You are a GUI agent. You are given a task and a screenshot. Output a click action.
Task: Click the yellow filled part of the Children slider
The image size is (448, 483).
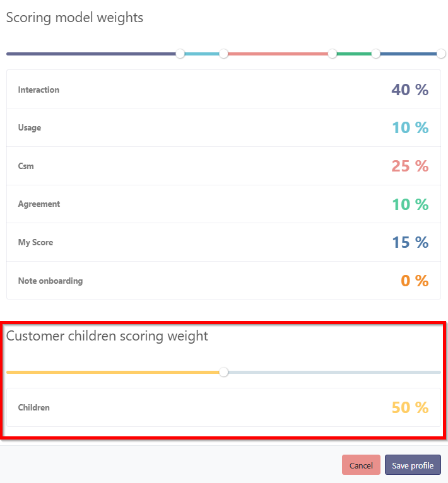pos(114,372)
